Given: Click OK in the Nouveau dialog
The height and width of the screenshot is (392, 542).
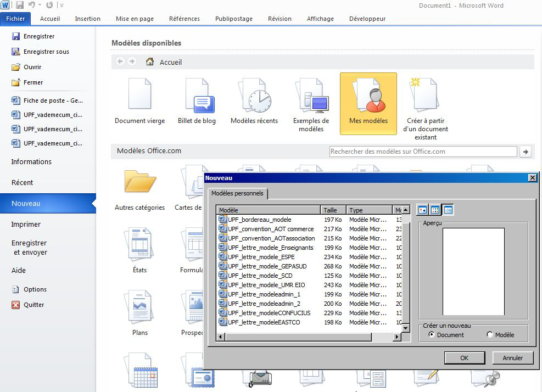Looking at the screenshot, I should (464, 358).
